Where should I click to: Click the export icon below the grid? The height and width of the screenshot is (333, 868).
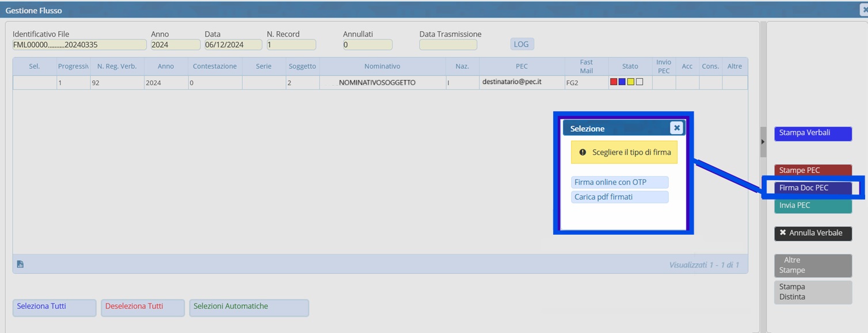pyautogui.click(x=20, y=265)
